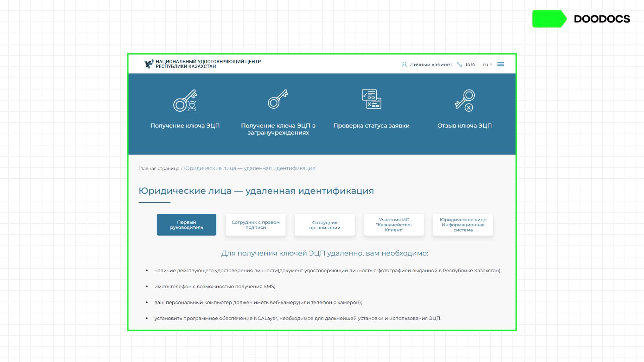Screen dimensions: 644x362
Task: Click the 1414 phone number
Action: [x=470, y=64]
